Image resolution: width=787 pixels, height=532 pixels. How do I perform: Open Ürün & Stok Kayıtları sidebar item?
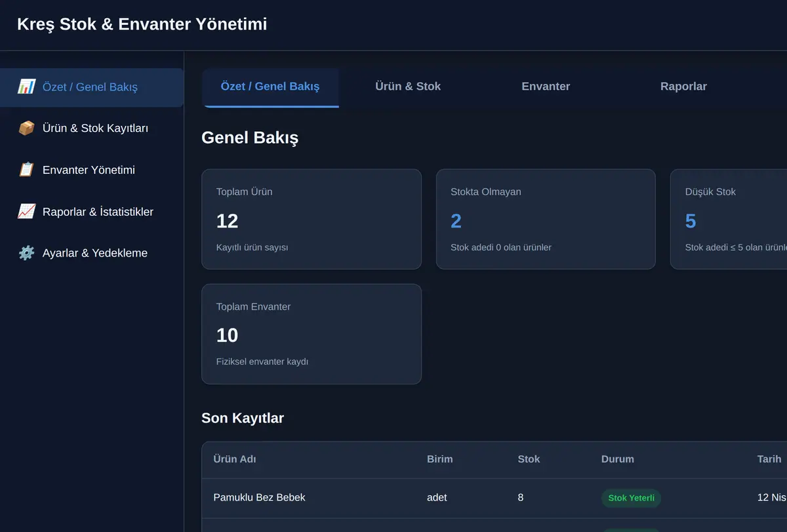[92, 129]
